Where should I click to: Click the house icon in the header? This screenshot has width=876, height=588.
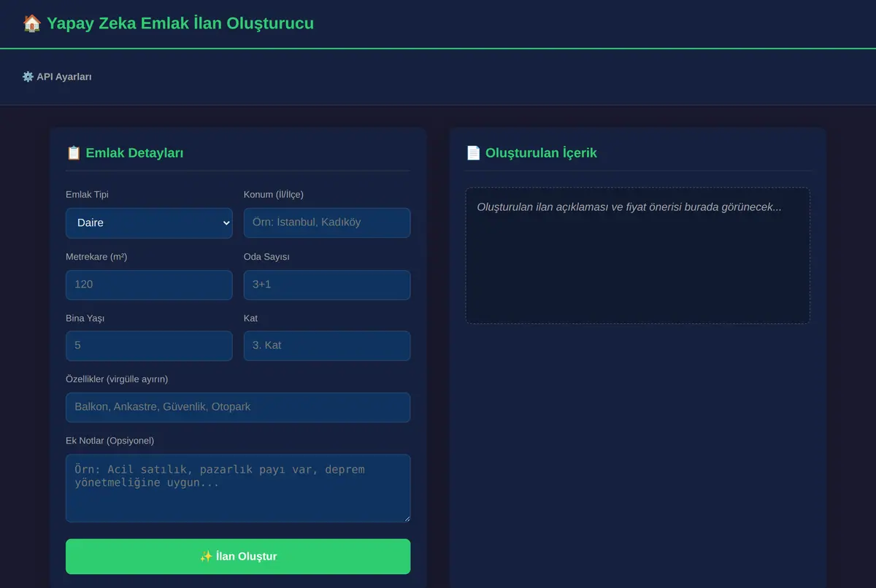pos(31,23)
